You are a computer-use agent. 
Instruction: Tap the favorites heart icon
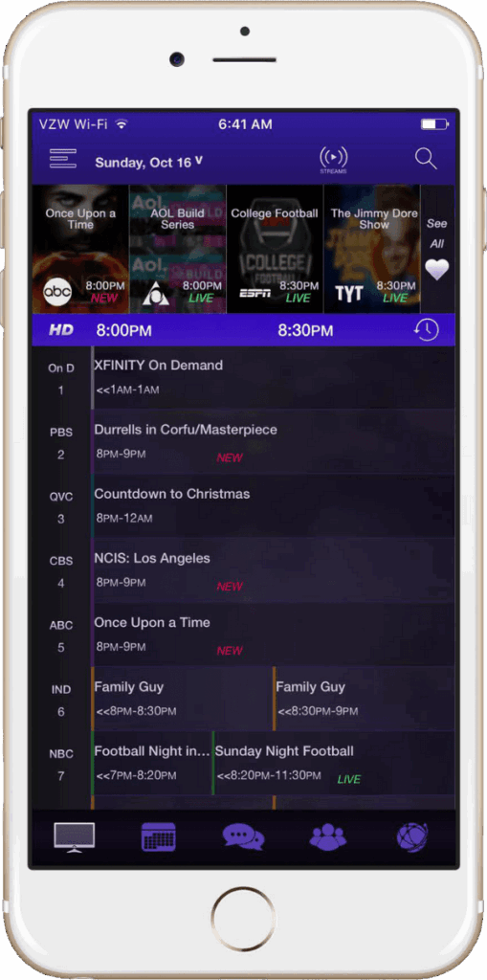pos(437,270)
